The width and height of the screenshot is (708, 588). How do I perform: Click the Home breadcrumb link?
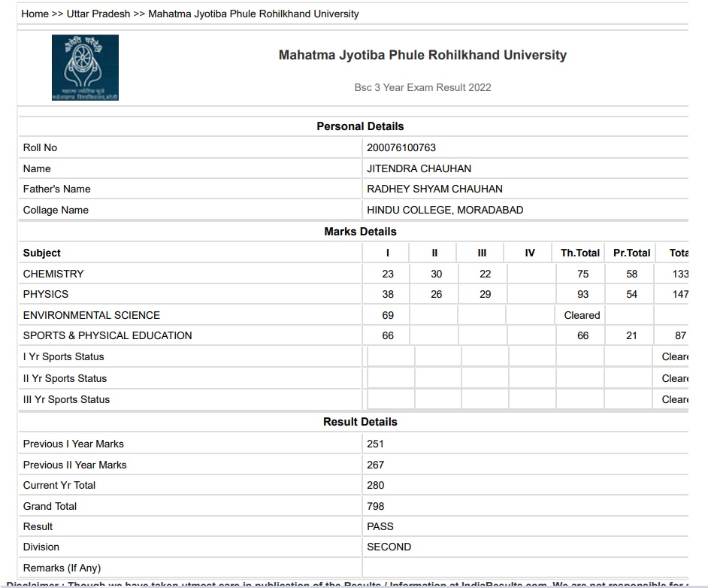click(x=35, y=14)
